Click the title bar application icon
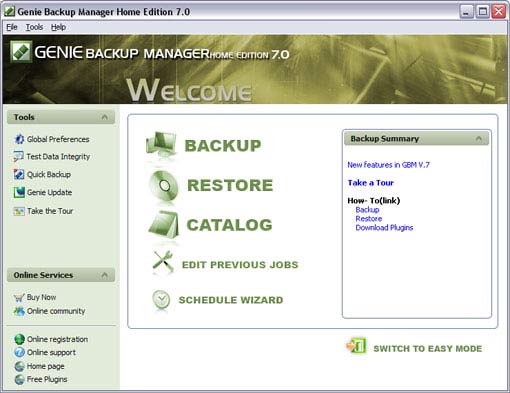Screen dimensions: 510x393 click(x=10, y=11)
